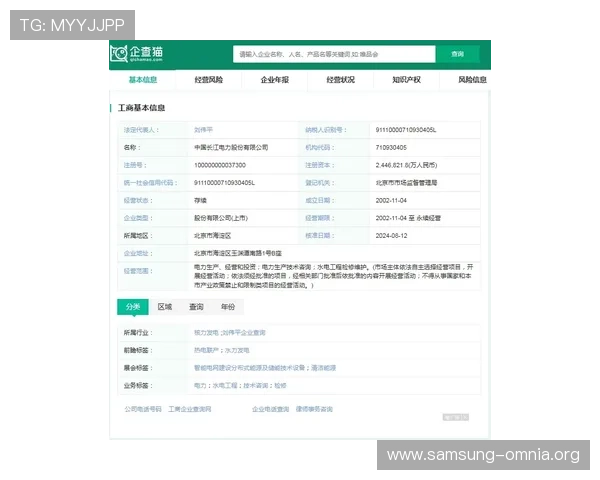Click the 纳税人识别号 label link
Image resolution: width=600 pixels, height=480 pixels.
pyautogui.click(x=326, y=130)
